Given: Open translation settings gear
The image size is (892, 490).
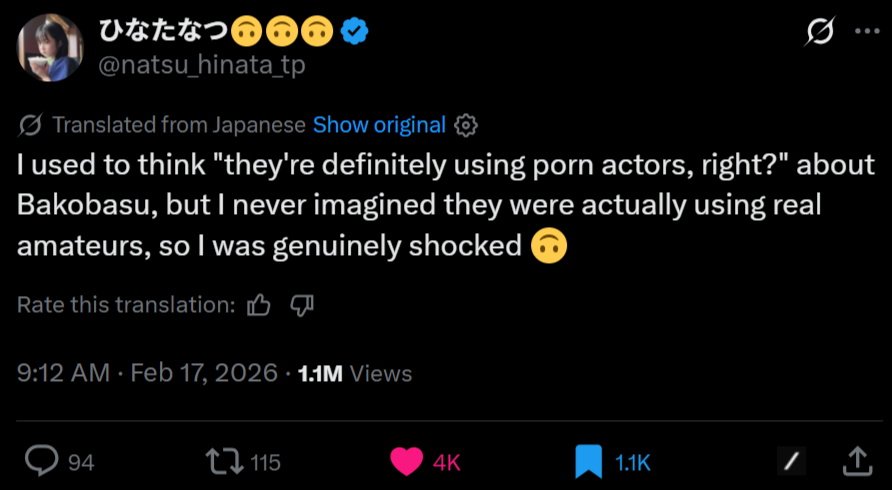Looking at the screenshot, I should 466,126.
